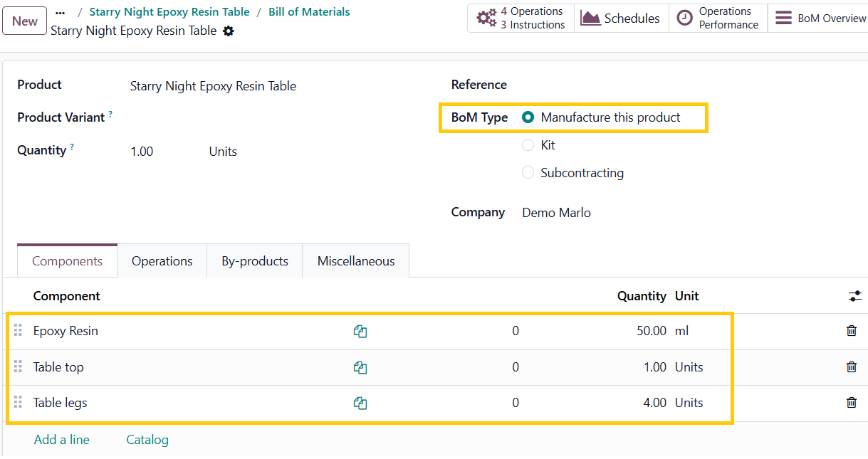Delete the Epoxy Resin component line

click(851, 331)
